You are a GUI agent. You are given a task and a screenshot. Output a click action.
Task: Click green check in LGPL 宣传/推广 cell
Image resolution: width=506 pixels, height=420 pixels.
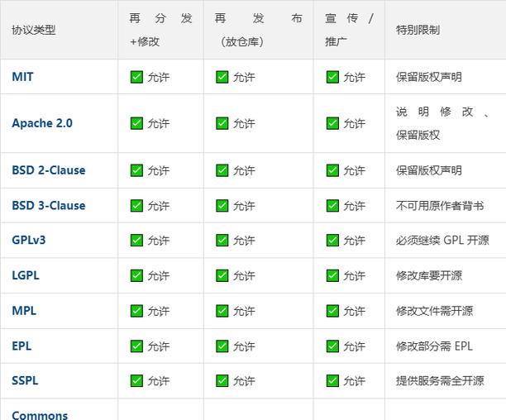tap(332, 275)
